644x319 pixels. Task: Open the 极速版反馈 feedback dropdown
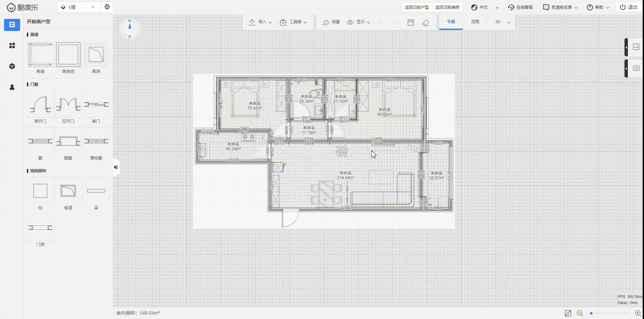pyautogui.click(x=560, y=7)
